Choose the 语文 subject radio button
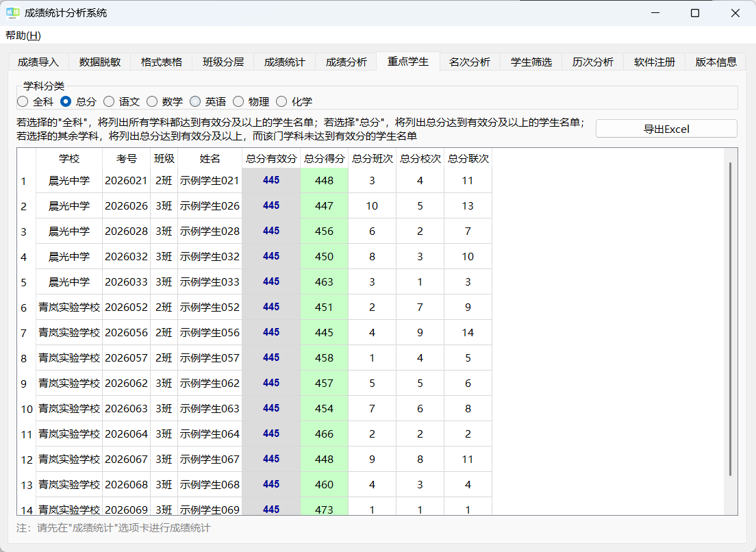The image size is (756, 552). click(121, 102)
